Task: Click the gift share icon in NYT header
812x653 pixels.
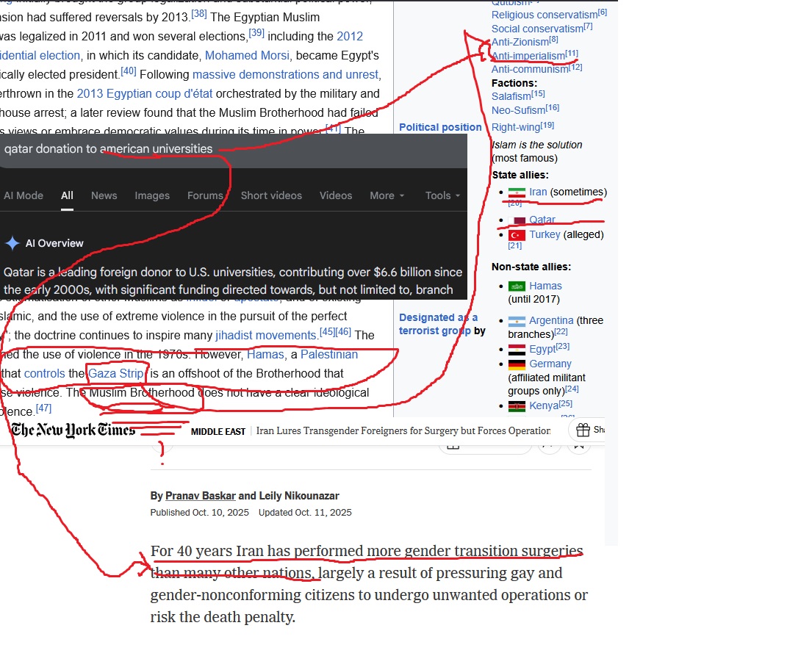Action: (x=583, y=430)
